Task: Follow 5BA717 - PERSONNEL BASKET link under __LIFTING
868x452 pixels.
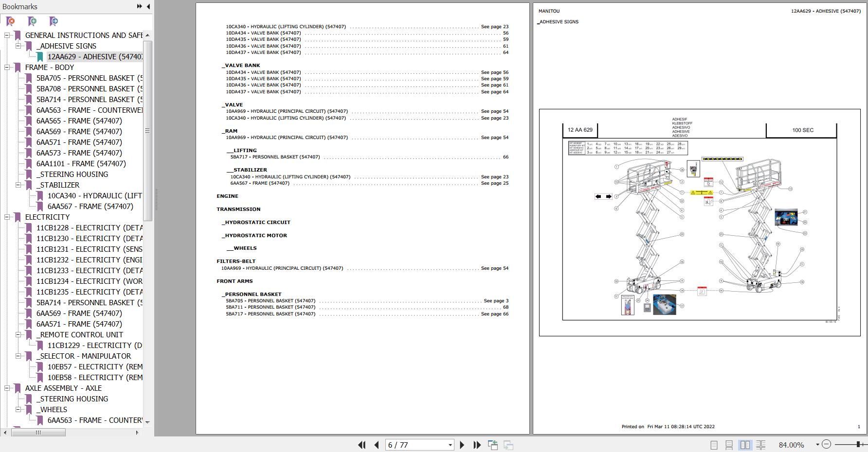Action: coord(275,157)
